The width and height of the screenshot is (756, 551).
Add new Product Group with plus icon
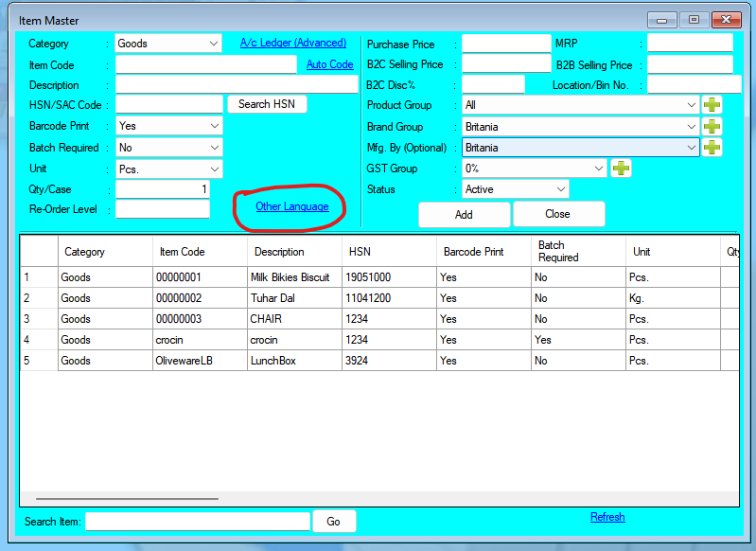coord(712,105)
